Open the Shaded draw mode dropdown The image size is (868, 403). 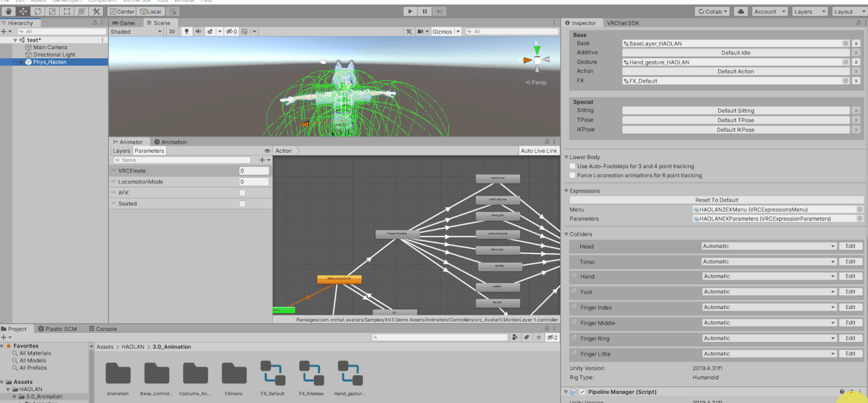136,32
